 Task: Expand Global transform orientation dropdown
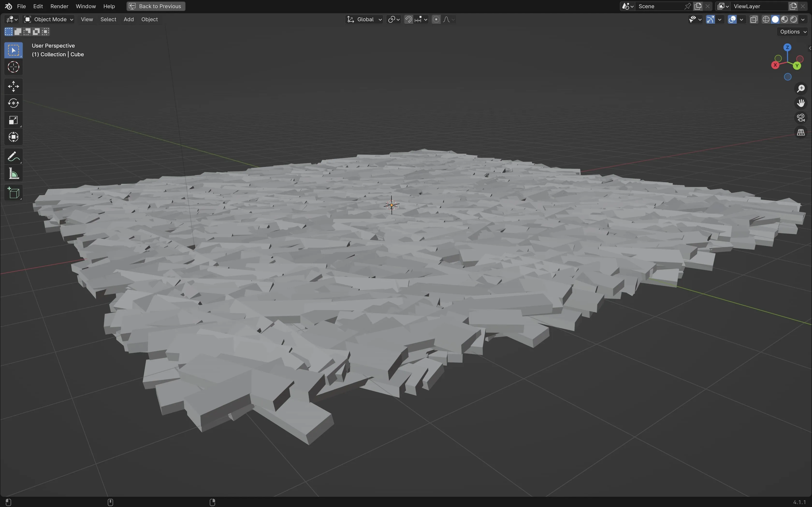pos(364,20)
